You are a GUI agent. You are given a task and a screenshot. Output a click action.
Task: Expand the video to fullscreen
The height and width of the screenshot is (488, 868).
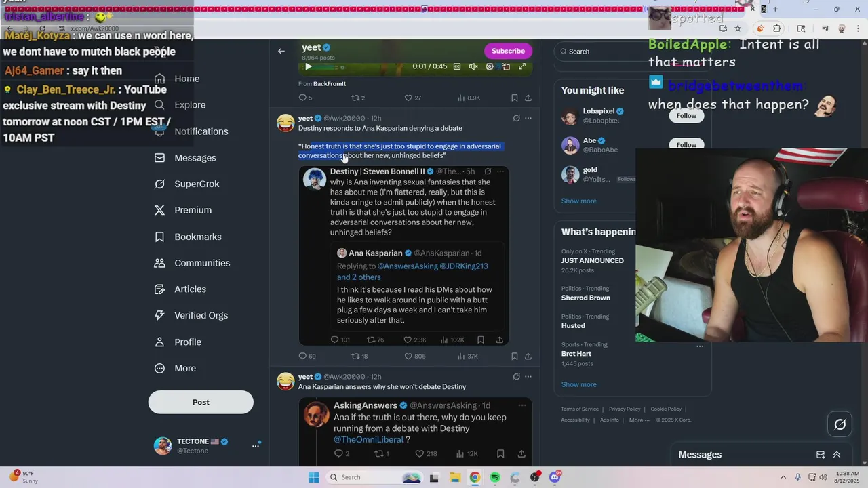[x=522, y=66]
